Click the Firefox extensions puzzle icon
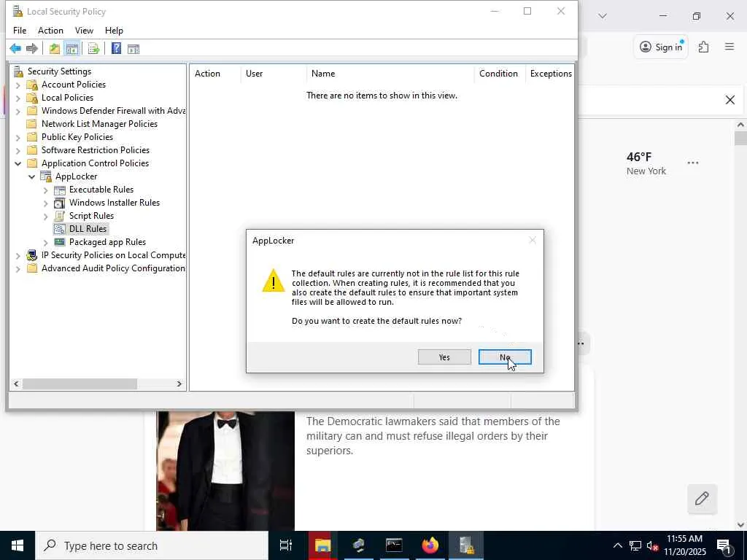747x560 pixels. pyautogui.click(x=704, y=47)
